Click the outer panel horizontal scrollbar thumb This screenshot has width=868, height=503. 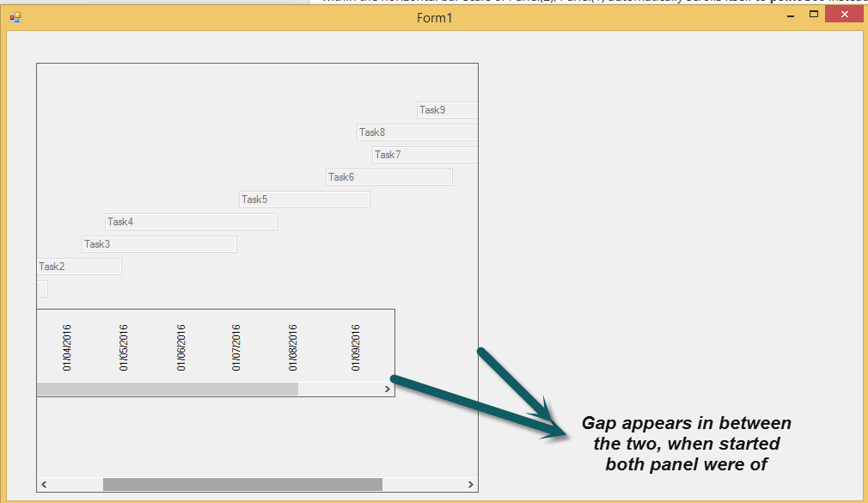pos(242,485)
